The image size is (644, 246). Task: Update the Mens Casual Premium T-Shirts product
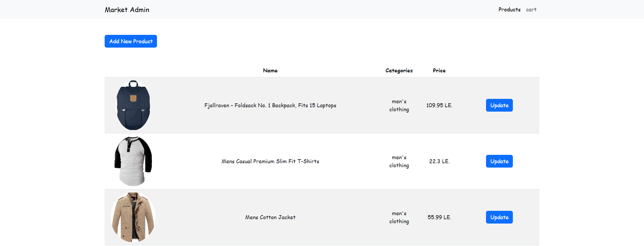tap(499, 161)
